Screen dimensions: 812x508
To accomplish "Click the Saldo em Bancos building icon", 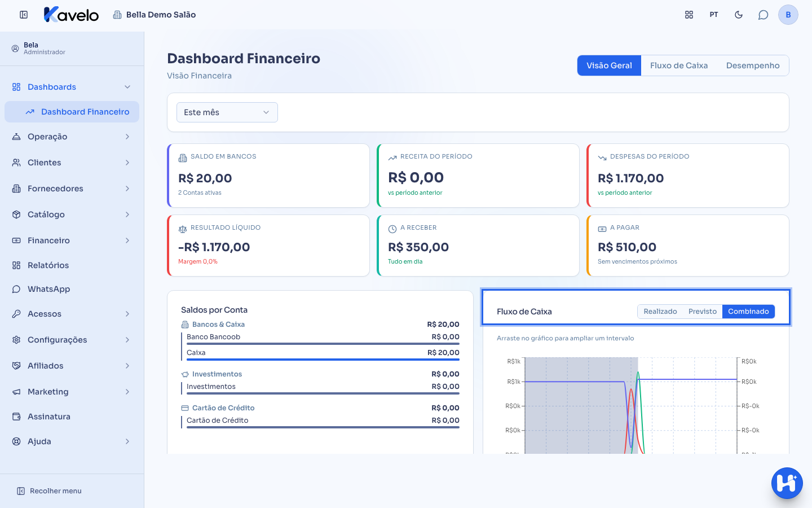I will [x=183, y=157].
